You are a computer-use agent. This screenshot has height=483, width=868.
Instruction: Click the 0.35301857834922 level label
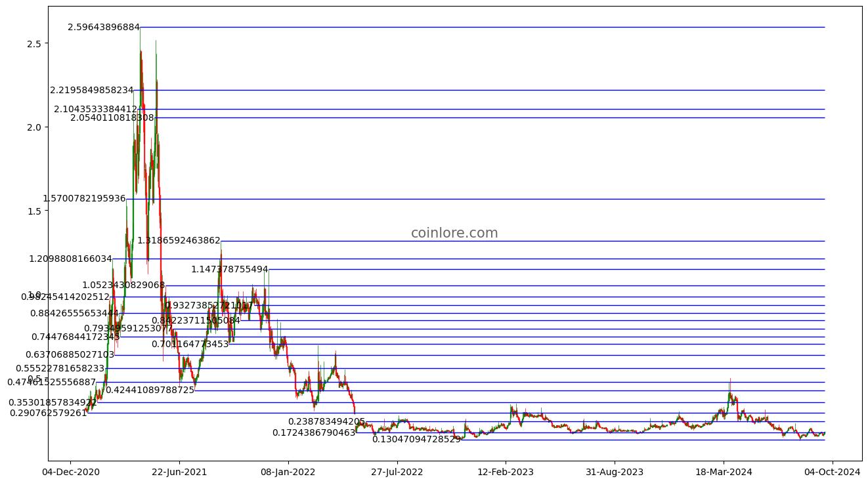[53, 402]
